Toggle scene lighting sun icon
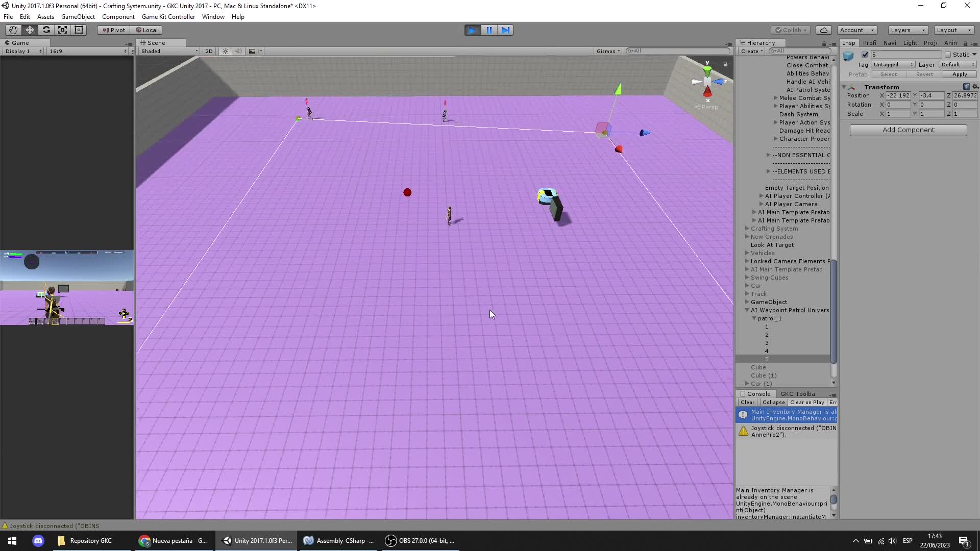Screen dimensions: 980x551 [x=225, y=51]
